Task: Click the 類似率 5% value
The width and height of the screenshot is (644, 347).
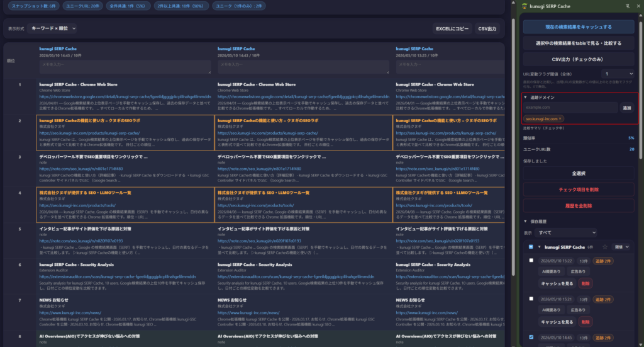Action: [631, 138]
